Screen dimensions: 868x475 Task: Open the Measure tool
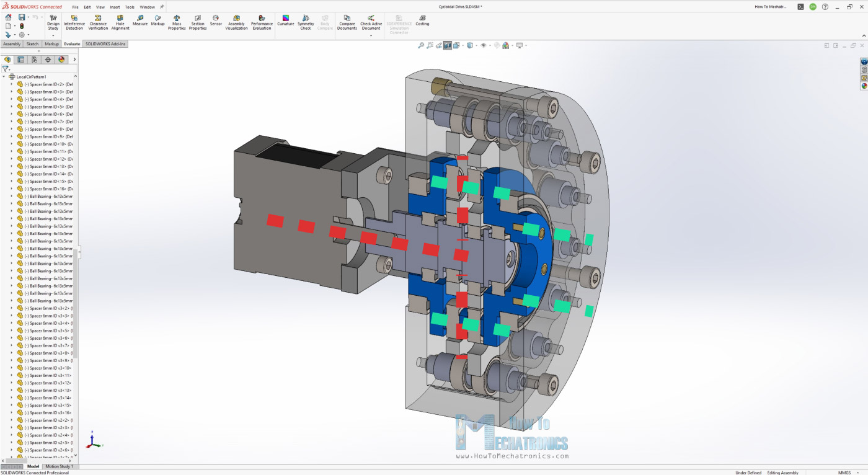click(140, 21)
